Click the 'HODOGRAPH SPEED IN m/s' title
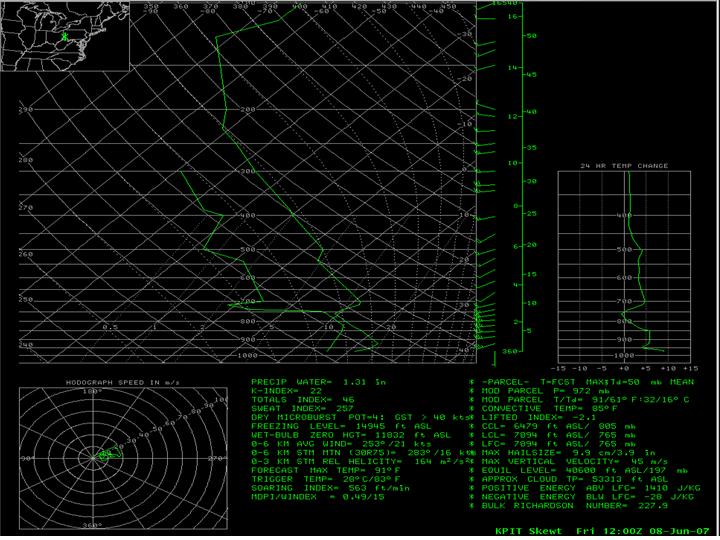720x540 pixels. [123, 382]
